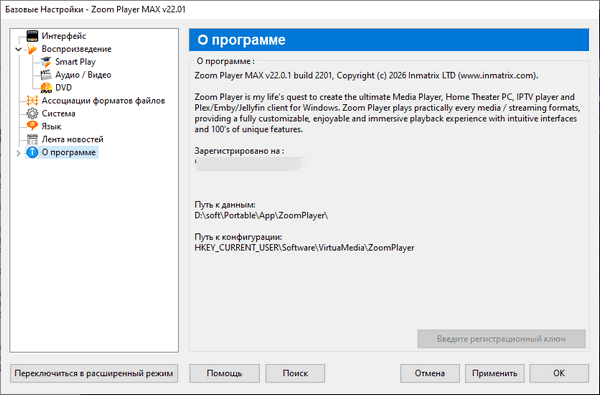Click the Базовые Настройки window title bar
Image resolution: width=600 pixels, height=395 pixels.
click(300, 9)
